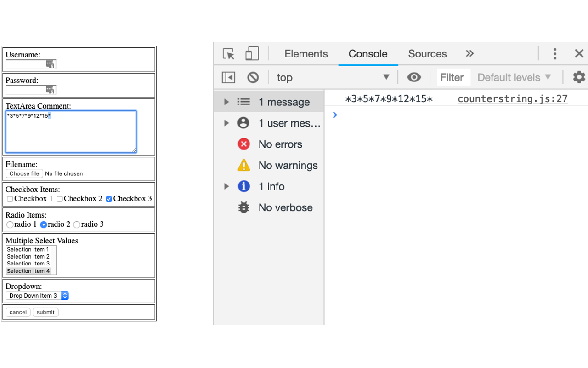
Task: Click the console Filter input
Action: [x=453, y=77]
